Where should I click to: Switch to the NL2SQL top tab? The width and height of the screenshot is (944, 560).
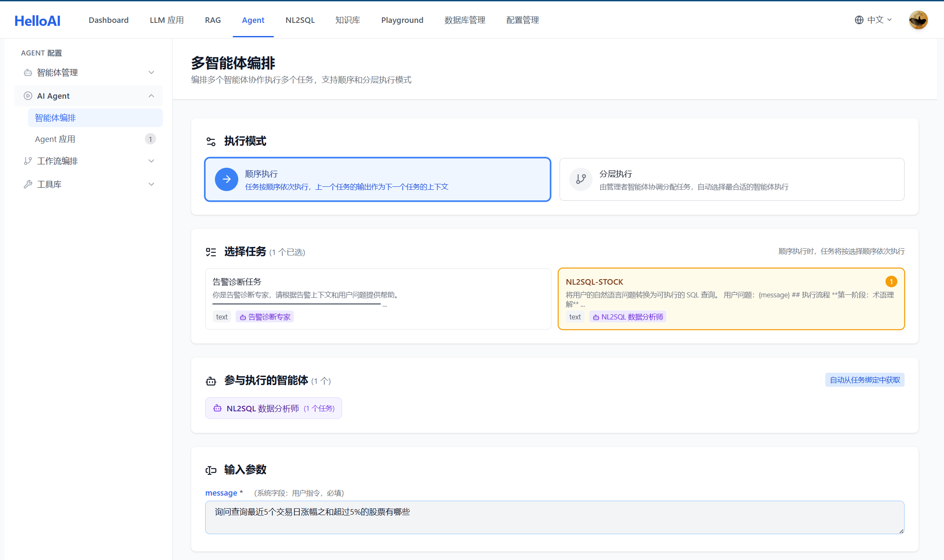point(300,20)
